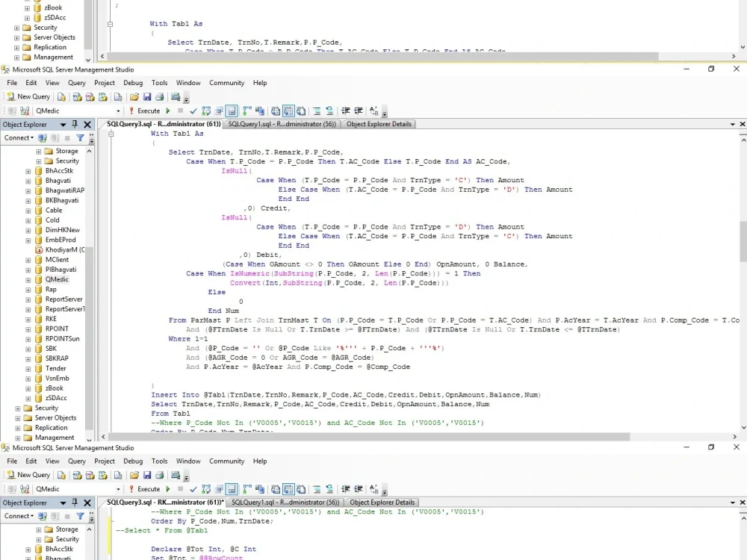This screenshot has width=747, height=560.
Task: Toggle Include Actual Execution Plan
Action: [244, 110]
